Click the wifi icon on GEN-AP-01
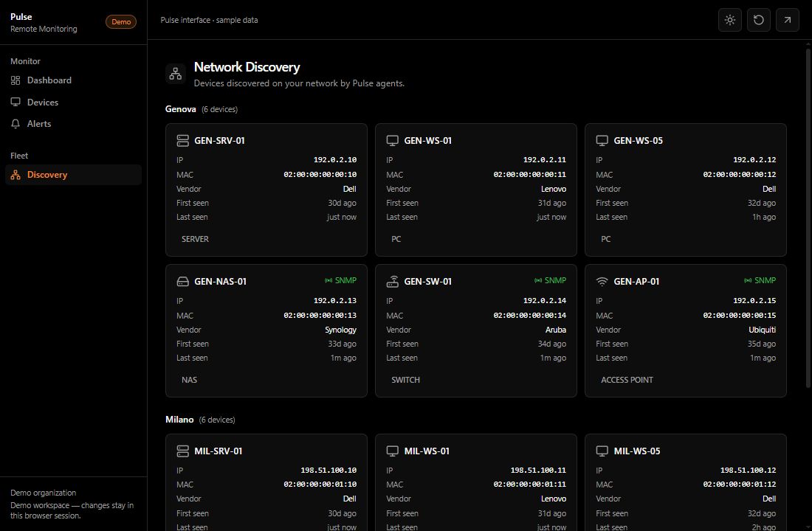812x531 pixels. click(602, 282)
